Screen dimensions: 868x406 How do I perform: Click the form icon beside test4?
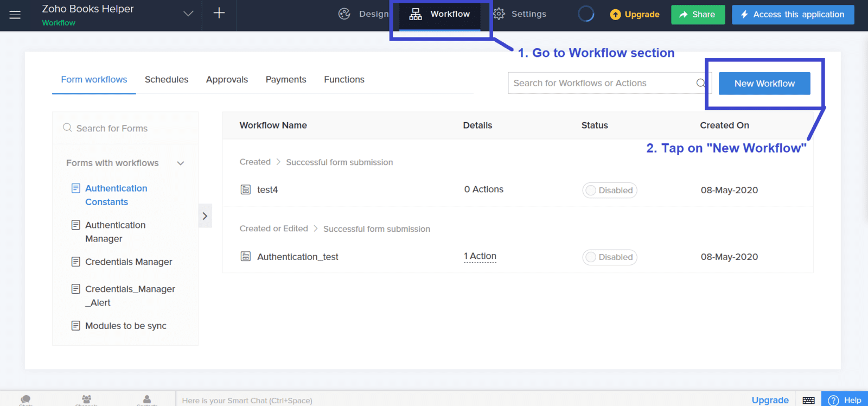246,189
